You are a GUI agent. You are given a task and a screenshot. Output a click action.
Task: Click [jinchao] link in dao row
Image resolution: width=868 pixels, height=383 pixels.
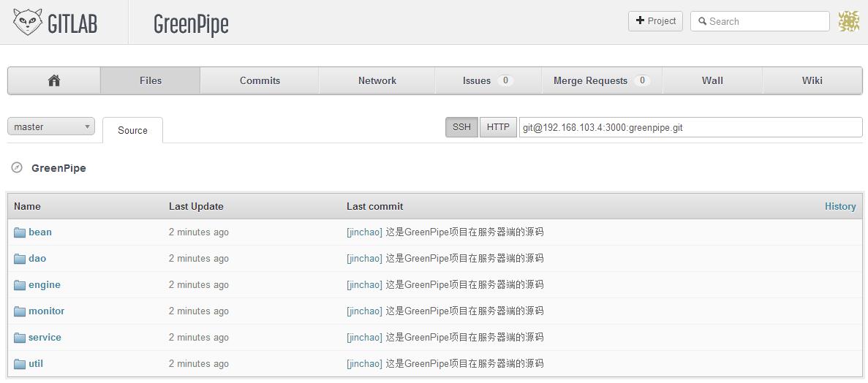364,259
